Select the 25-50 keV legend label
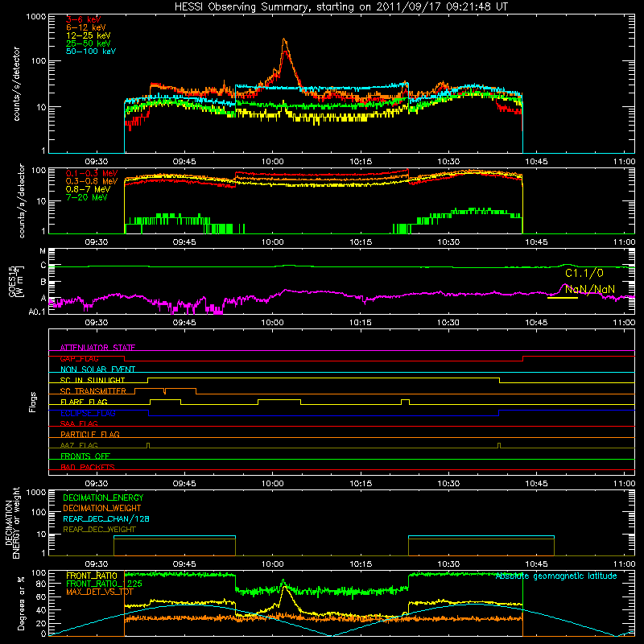This screenshot has width=644, height=644. [x=89, y=43]
